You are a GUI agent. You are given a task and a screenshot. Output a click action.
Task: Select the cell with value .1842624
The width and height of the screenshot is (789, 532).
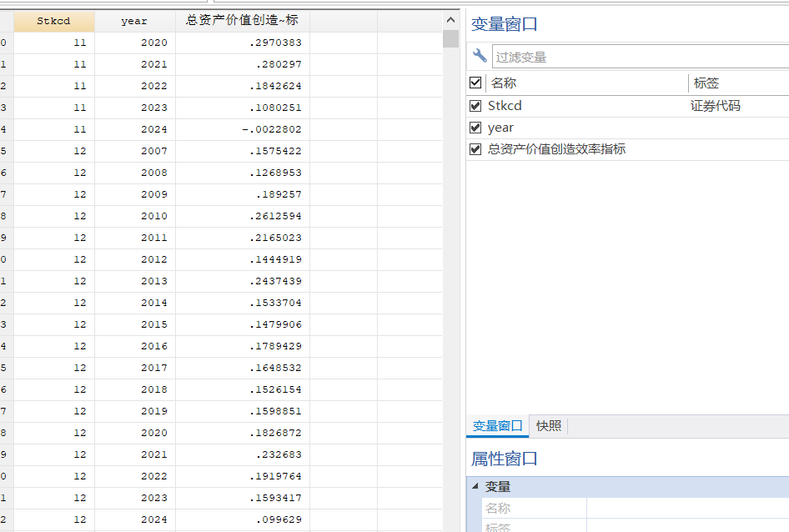[x=243, y=86]
